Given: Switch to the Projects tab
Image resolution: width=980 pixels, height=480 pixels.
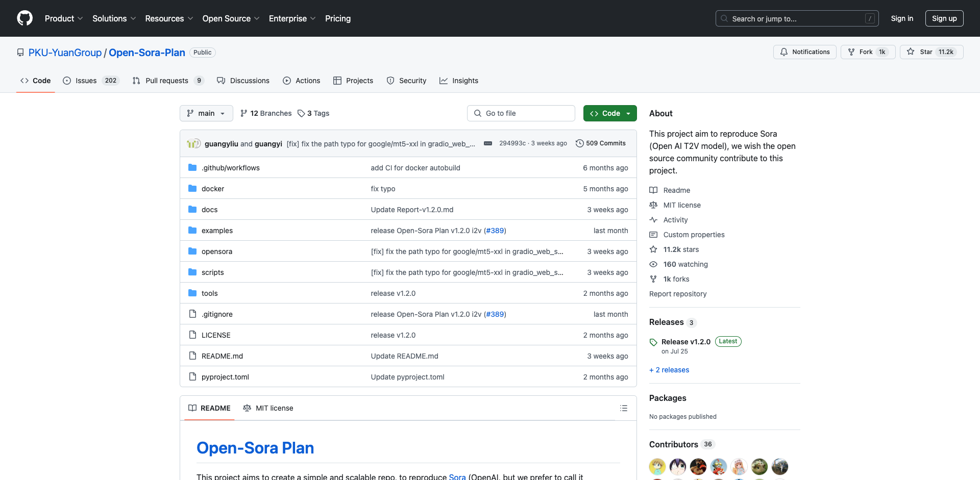Looking at the screenshot, I should tap(353, 81).
